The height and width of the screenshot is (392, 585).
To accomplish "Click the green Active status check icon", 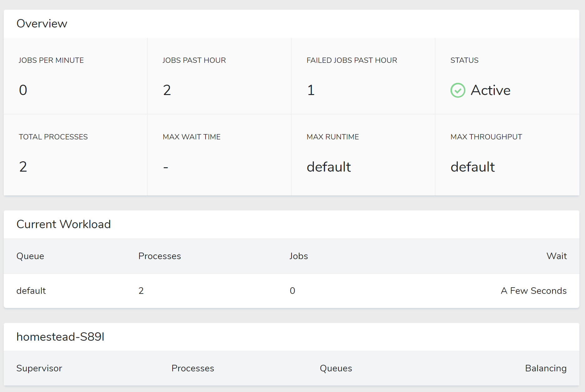I will coord(458,90).
